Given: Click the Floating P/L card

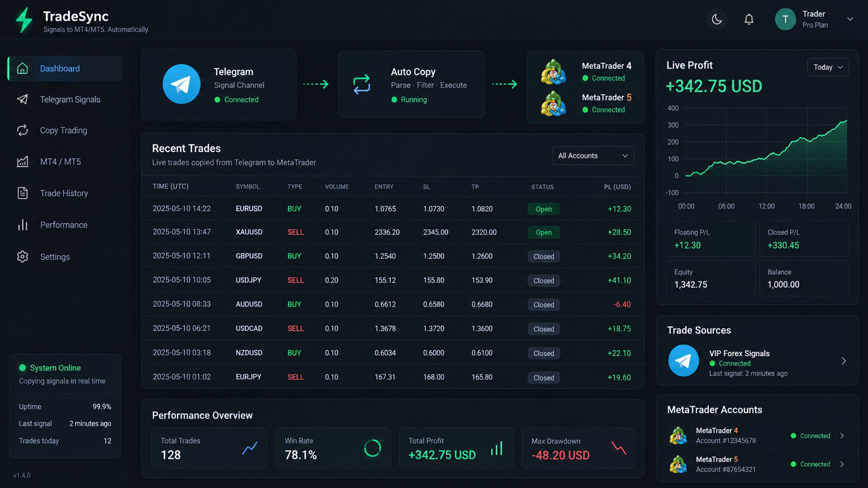Looking at the screenshot, I should pos(711,239).
